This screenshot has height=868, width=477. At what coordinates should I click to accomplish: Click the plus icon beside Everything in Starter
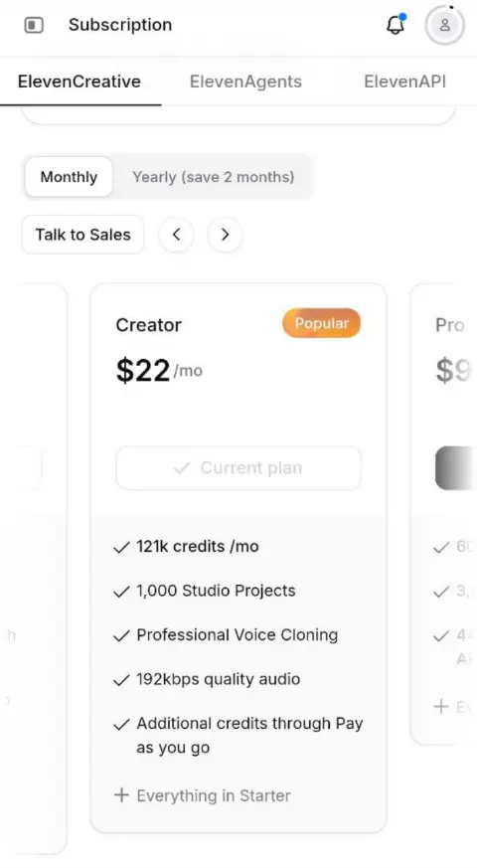(x=121, y=795)
